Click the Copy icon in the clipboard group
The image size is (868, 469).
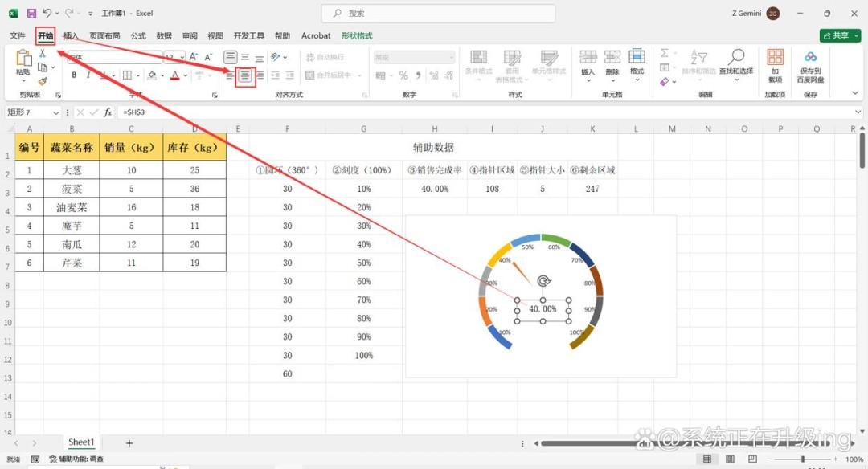tap(43, 67)
